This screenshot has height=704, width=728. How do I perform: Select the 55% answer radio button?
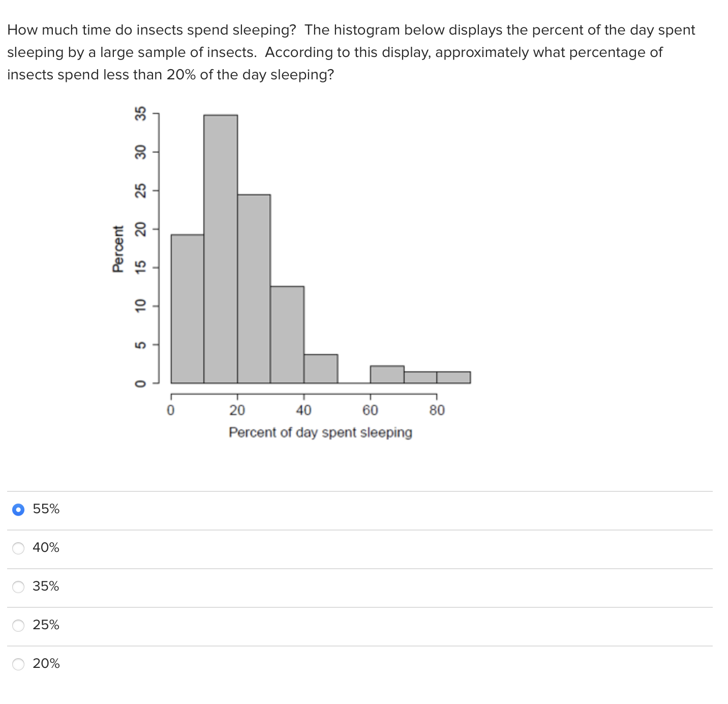(18, 509)
